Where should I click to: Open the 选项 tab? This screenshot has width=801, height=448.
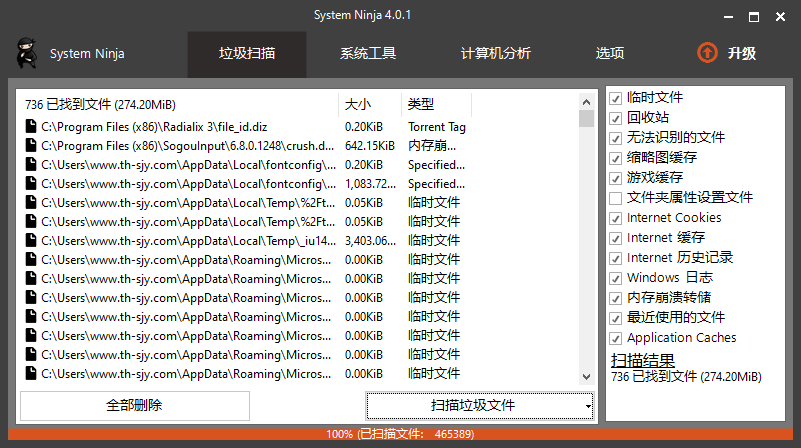tap(610, 54)
